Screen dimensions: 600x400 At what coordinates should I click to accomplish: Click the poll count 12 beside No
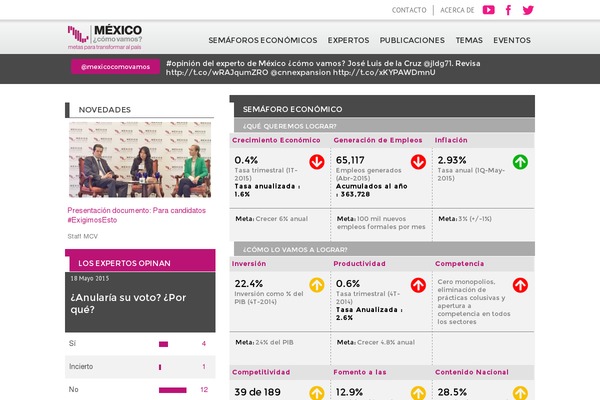point(204,390)
